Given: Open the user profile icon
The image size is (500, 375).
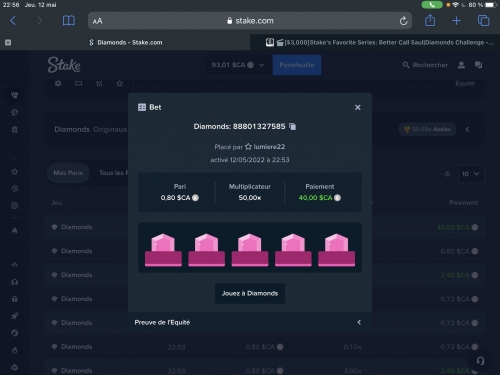Looking at the screenshot, I should coord(461,65).
